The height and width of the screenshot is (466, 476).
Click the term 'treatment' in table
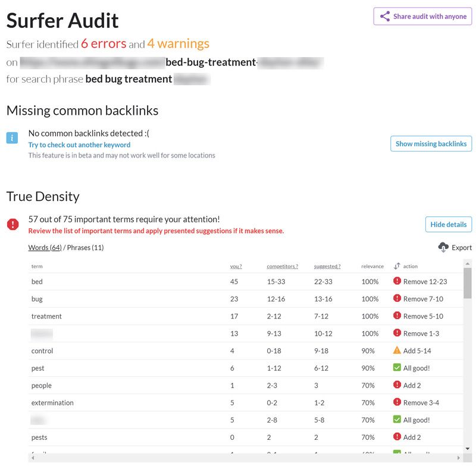coord(46,316)
